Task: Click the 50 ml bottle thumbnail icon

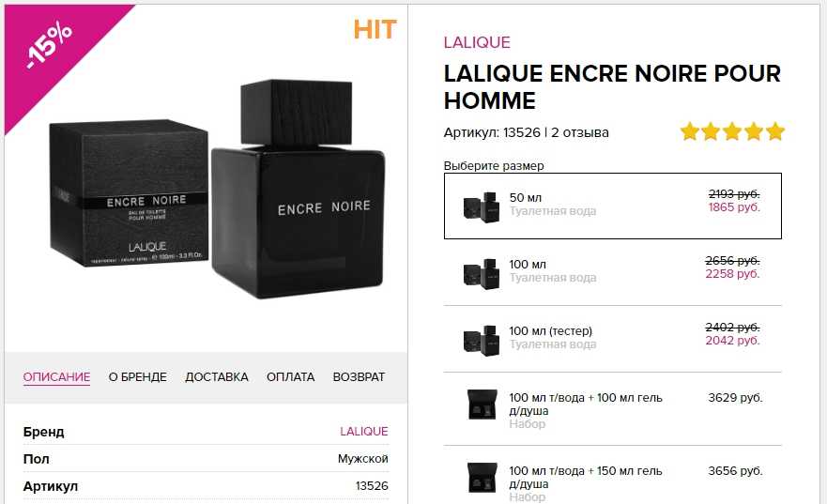Action: [481, 206]
